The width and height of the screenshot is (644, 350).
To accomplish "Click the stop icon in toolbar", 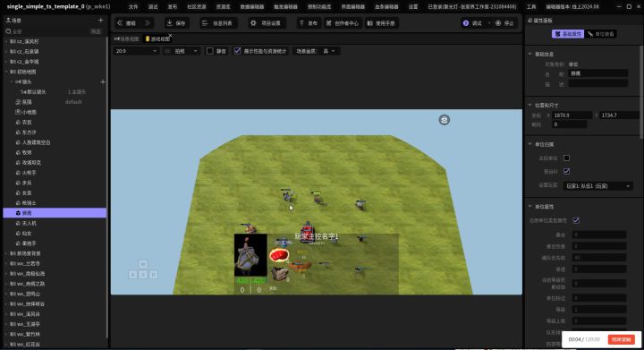I will [x=498, y=23].
